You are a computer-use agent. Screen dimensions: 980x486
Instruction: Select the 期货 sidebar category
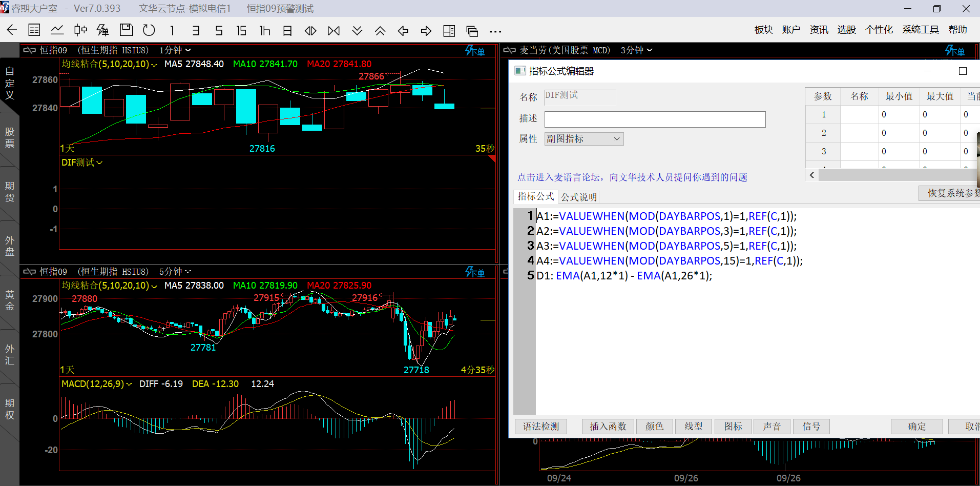[10, 192]
